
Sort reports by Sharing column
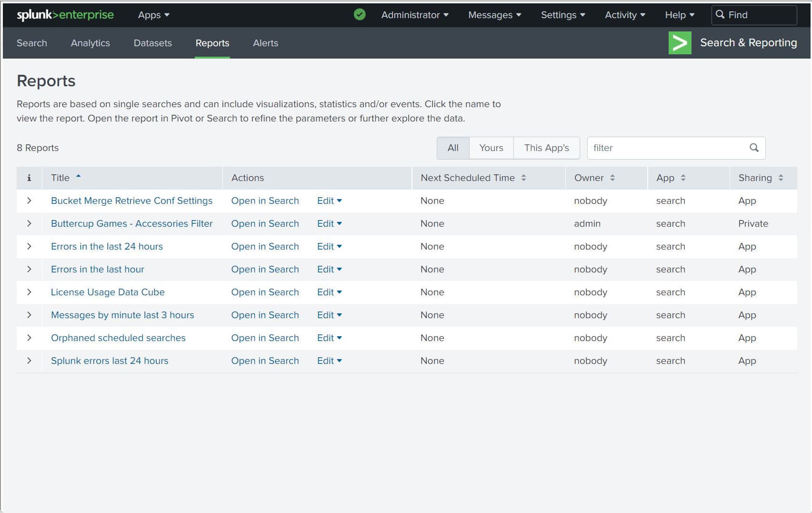[x=781, y=178]
